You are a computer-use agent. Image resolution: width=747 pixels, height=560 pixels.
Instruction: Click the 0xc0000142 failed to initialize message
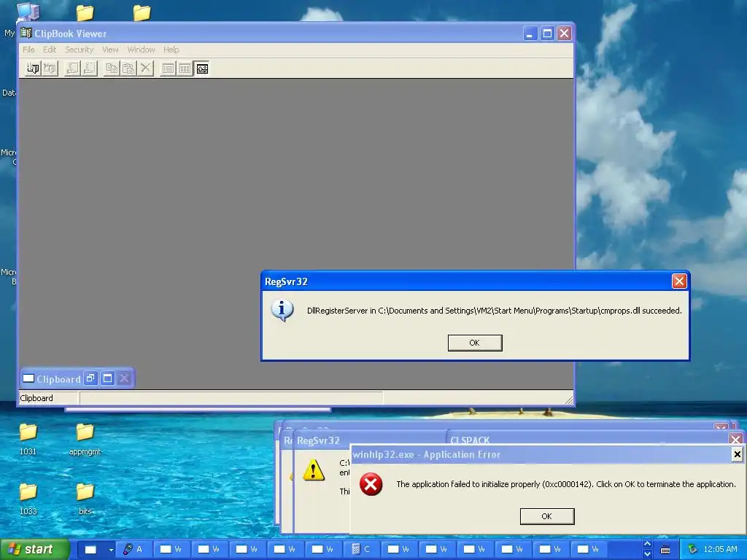click(566, 484)
